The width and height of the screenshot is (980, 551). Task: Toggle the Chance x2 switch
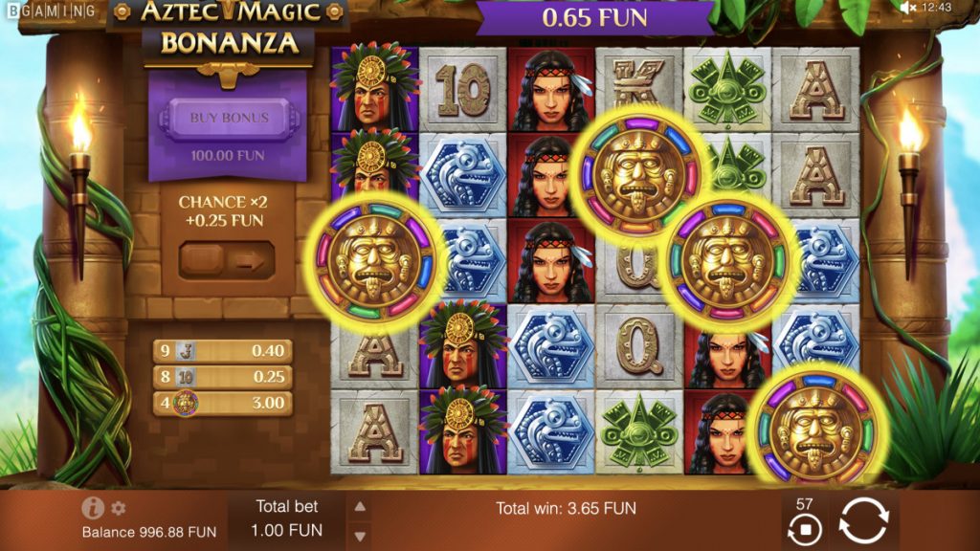point(226,260)
